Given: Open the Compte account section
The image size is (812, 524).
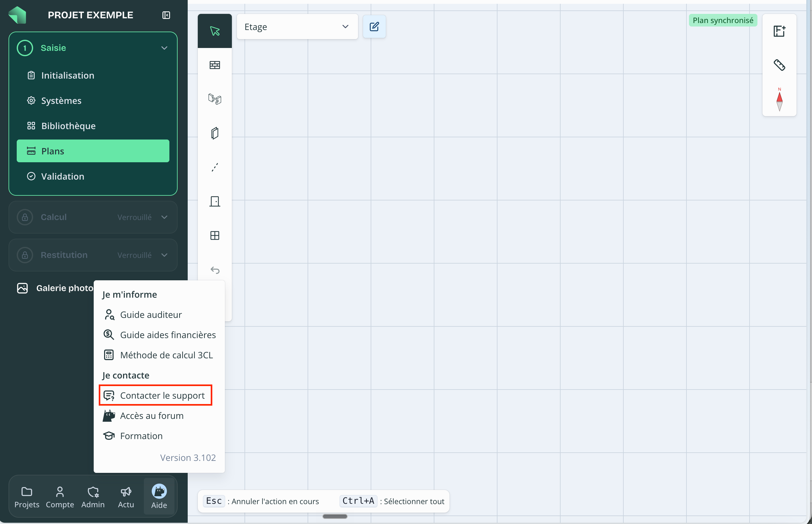Looking at the screenshot, I should point(60,497).
